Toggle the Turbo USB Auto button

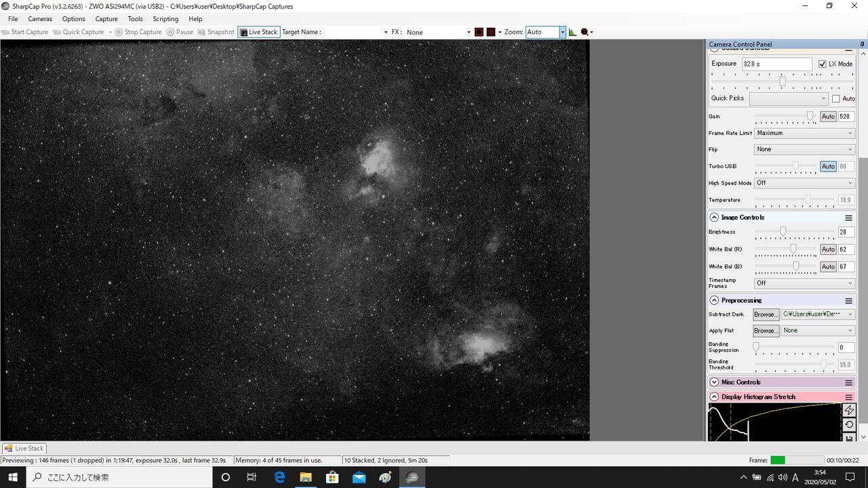tap(828, 166)
